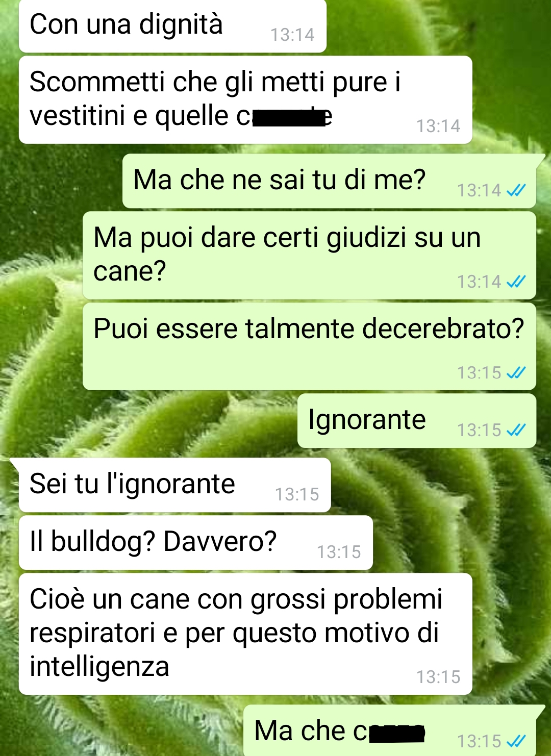This screenshot has width=551, height=756.
Task: Tap read checkmarks on "Ma che c..." message
Action: click(x=516, y=741)
